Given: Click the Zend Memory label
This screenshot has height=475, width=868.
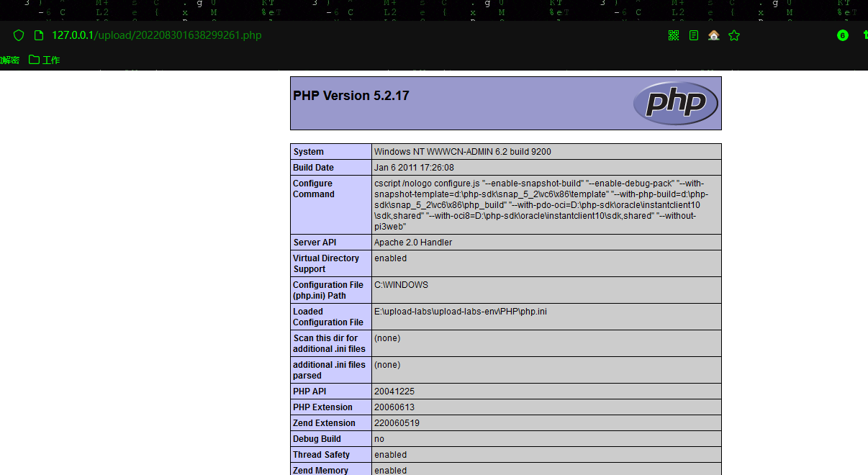Looking at the screenshot, I should pos(320,471).
